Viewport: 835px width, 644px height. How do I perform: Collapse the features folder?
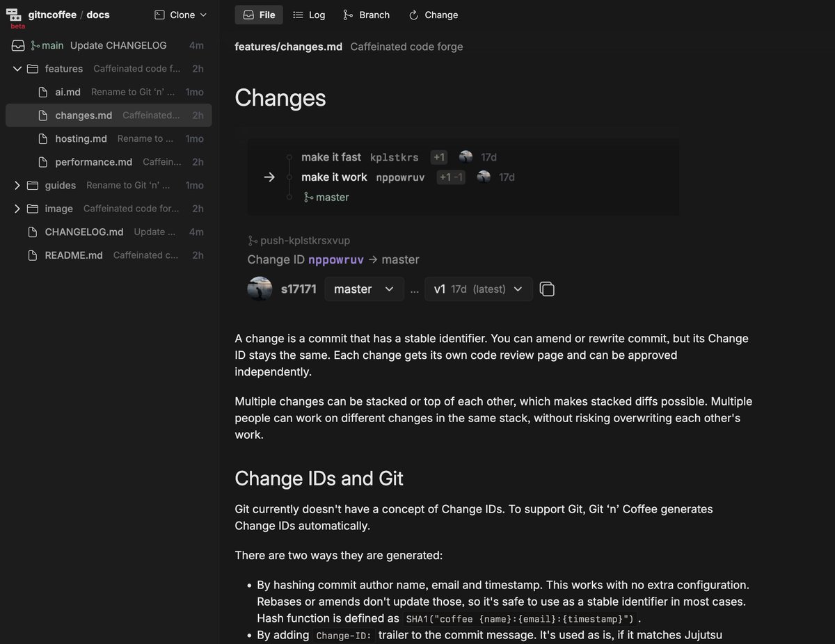[x=17, y=69]
